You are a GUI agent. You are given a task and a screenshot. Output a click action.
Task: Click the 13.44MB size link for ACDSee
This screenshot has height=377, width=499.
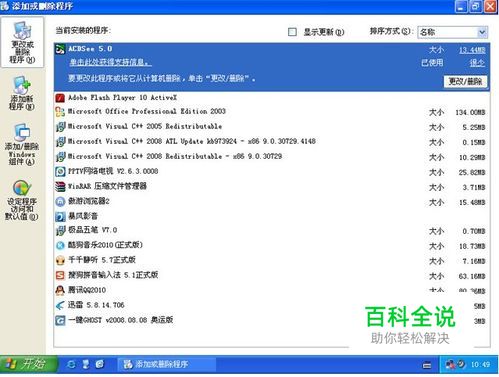(x=472, y=50)
